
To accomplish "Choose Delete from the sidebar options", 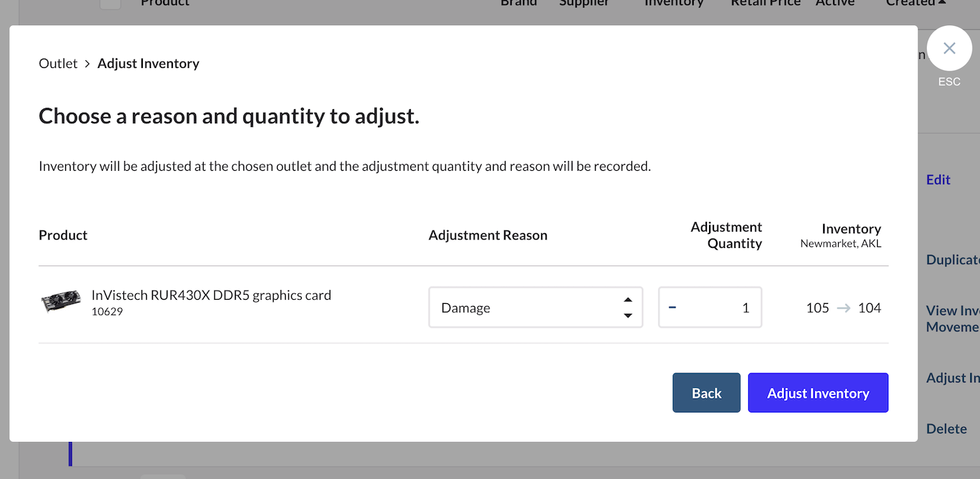I will click(x=946, y=429).
